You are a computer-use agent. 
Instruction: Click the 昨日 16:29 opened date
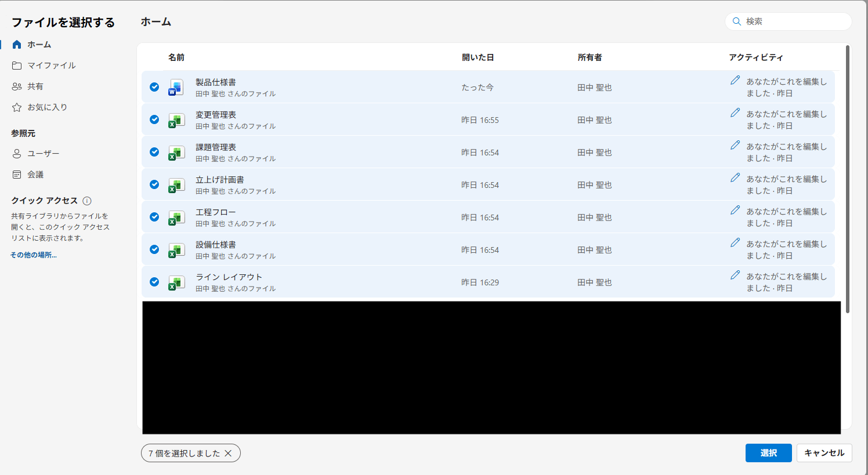(480, 282)
